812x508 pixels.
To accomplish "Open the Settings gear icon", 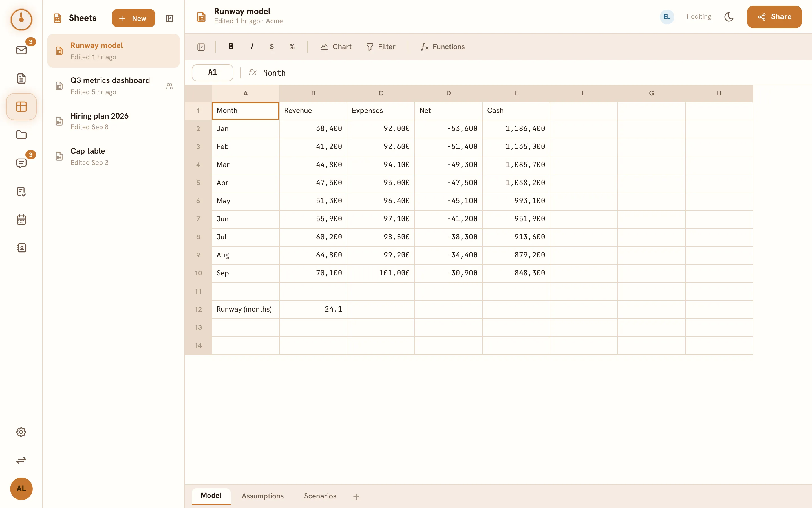I will pos(21,432).
